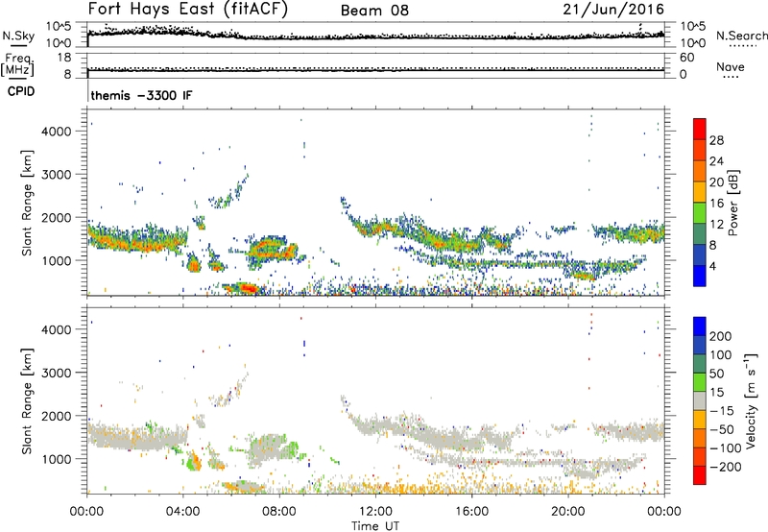Select the 24 label on Power colorbar
Image resolution: width=768 pixels, height=532 pixels.
pos(716,161)
